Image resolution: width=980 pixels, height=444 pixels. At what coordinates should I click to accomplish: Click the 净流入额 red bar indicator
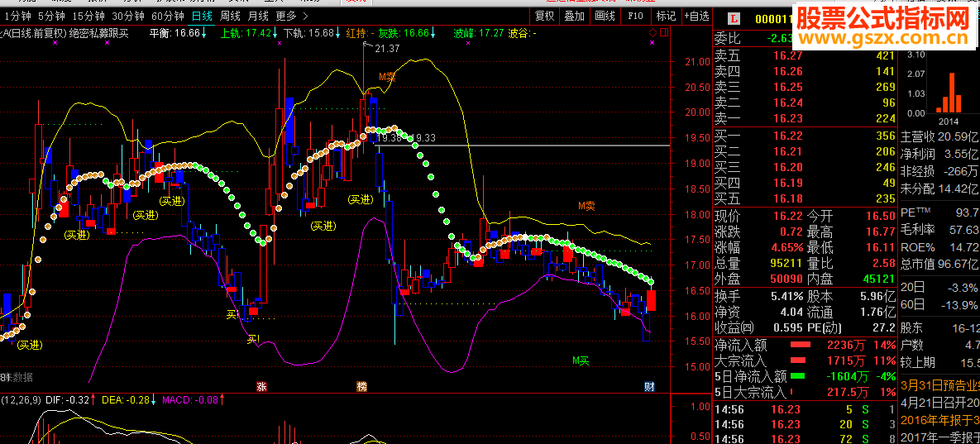point(800,345)
